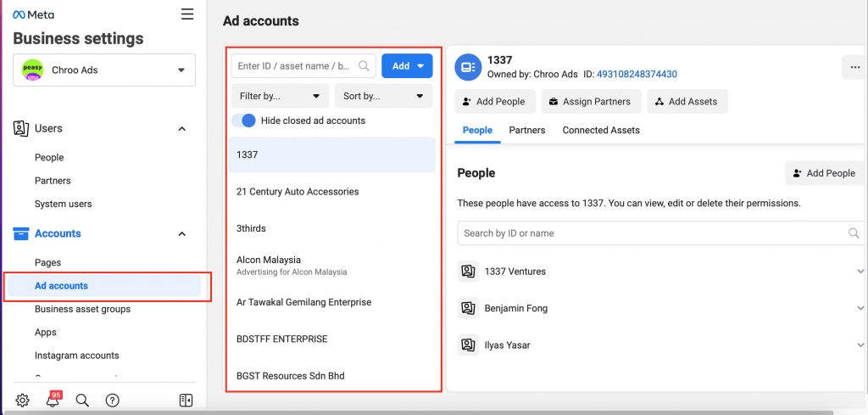The width and height of the screenshot is (868, 415).
Task: Open the hamburger menu icon
Action: pos(187,14)
